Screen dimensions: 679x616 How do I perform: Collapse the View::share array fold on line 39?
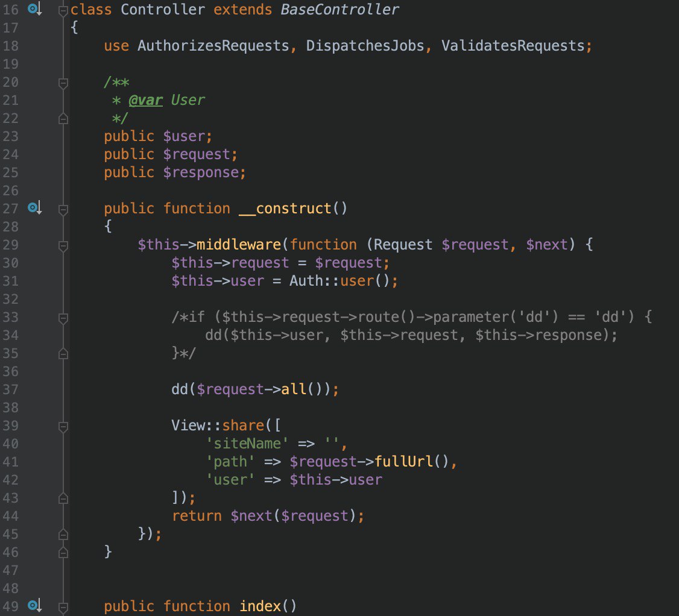pyautogui.click(x=63, y=426)
